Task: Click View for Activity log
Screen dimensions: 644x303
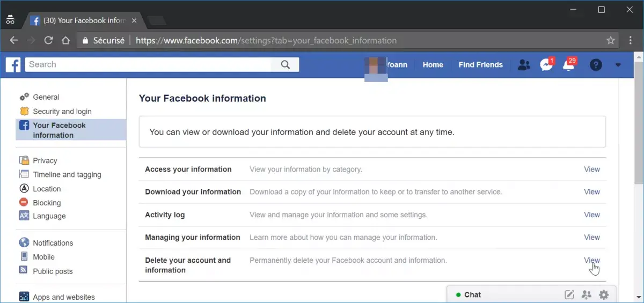Action: pyautogui.click(x=592, y=215)
